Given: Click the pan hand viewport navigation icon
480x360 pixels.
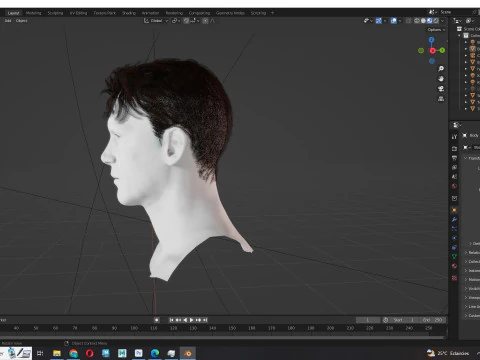Looking at the screenshot, I should tap(441, 79).
